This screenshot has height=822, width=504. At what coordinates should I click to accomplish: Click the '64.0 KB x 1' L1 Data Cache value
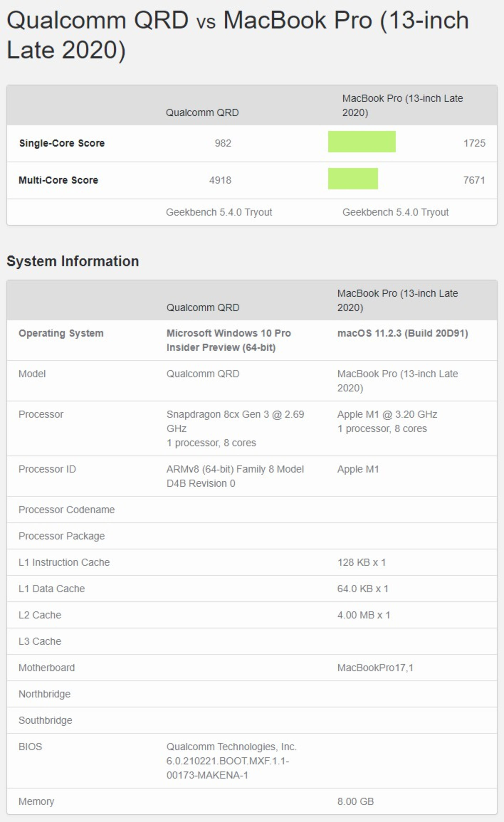click(x=363, y=589)
